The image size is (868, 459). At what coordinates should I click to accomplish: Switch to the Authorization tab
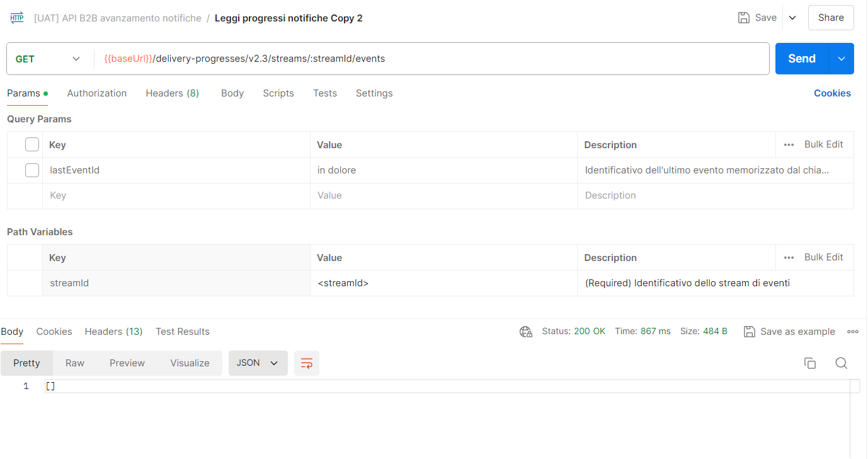[97, 93]
